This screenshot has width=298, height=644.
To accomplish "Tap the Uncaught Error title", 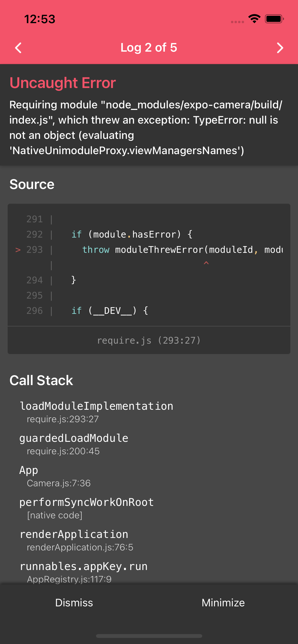I will tap(63, 83).
